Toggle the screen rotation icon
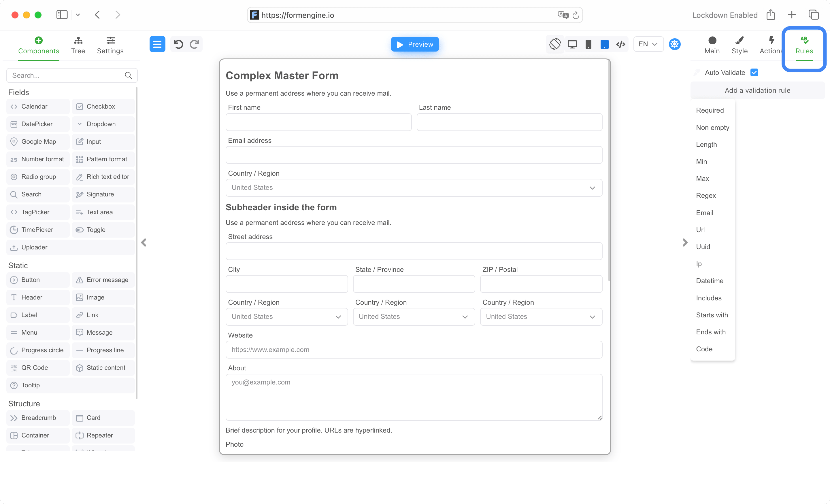The image size is (830, 504). [x=555, y=44]
